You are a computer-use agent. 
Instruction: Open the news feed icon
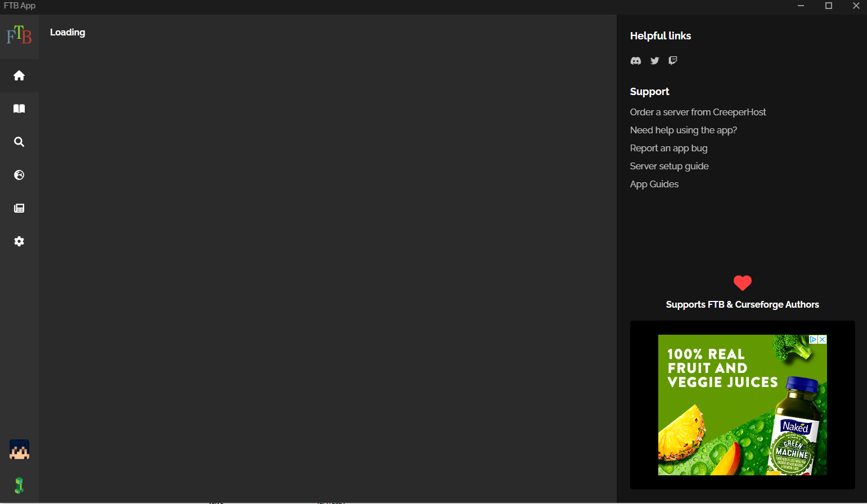(x=19, y=208)
